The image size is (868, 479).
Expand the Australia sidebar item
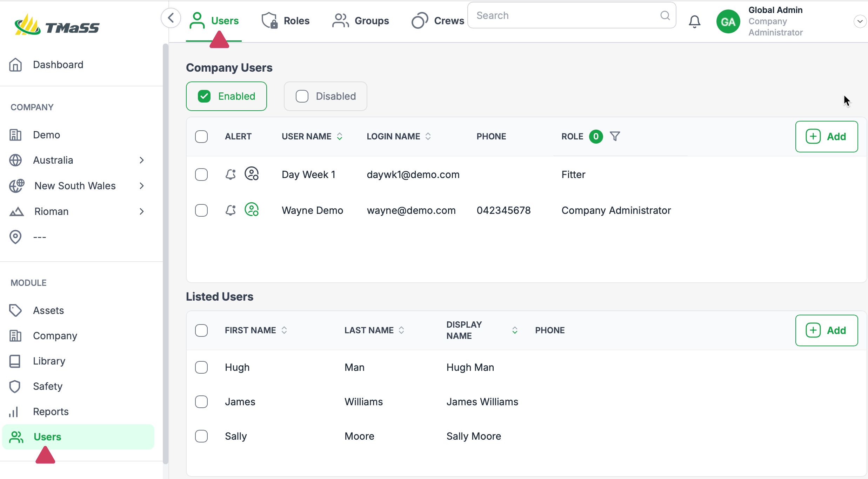(142, 160)
